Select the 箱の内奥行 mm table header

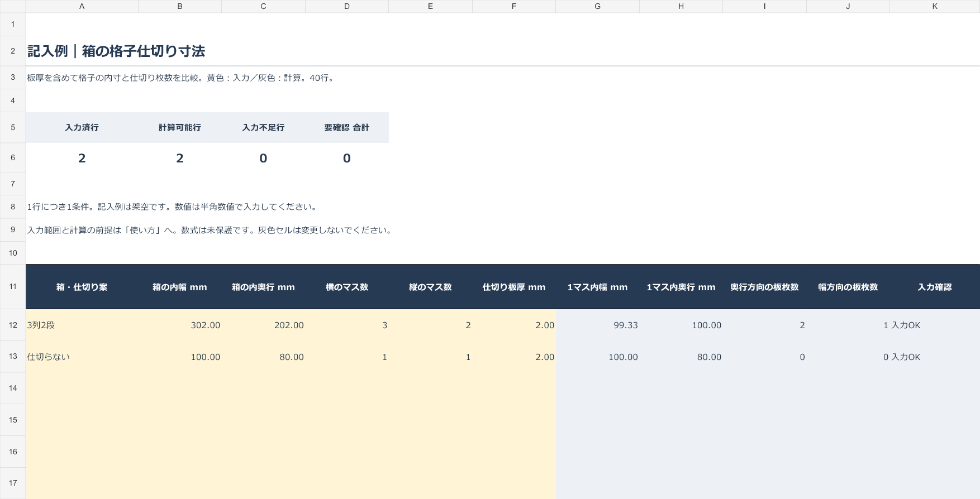point(263,287)
